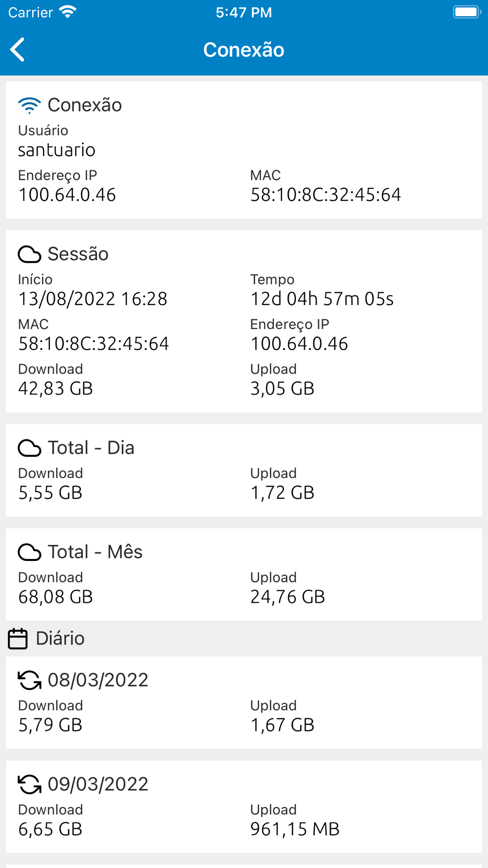Tap the 961,15 MB upload value
The image size is (488, 868).
coord(295,829)
